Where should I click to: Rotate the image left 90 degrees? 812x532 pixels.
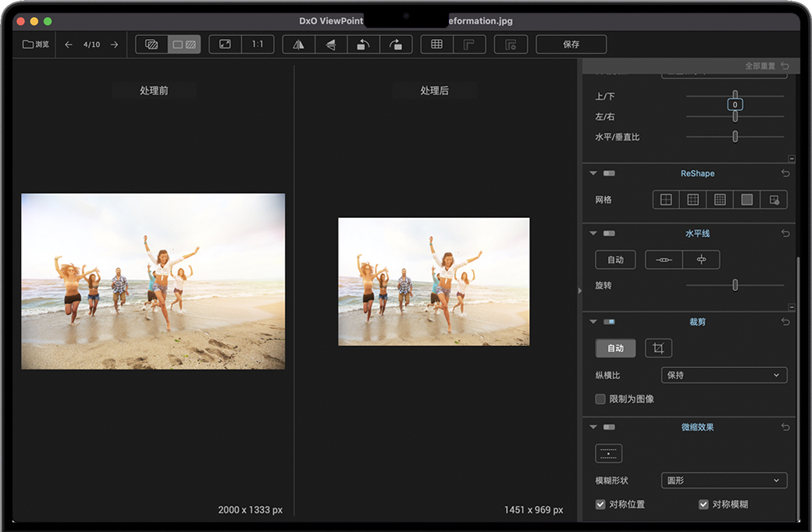click(363, 45)
